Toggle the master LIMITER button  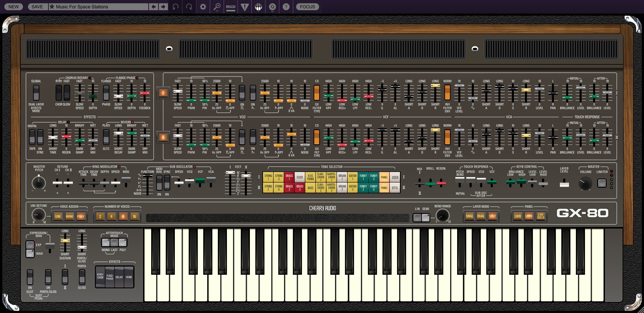(x=602, y=183)
